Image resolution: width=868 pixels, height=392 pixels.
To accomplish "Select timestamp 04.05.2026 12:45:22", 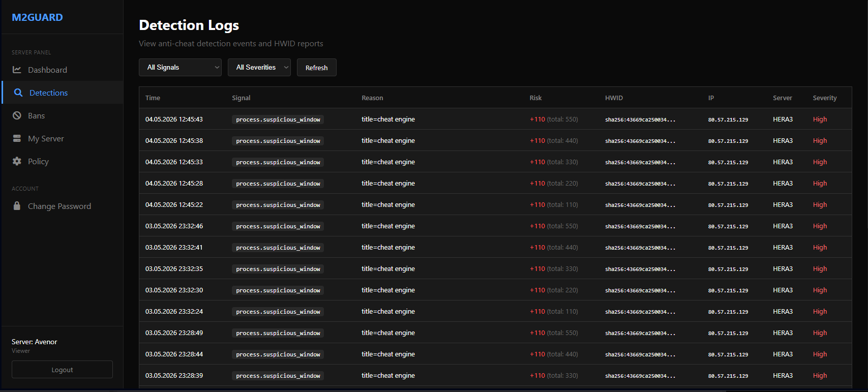I will 174,204.
